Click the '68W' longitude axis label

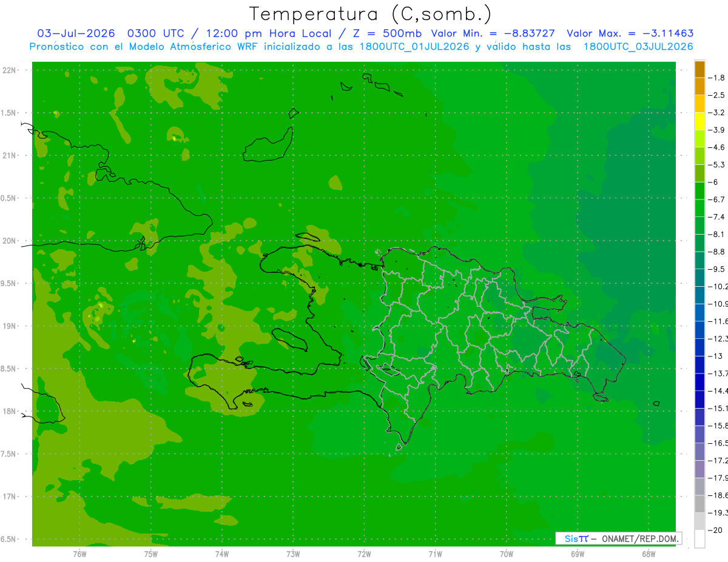point(648,554)
